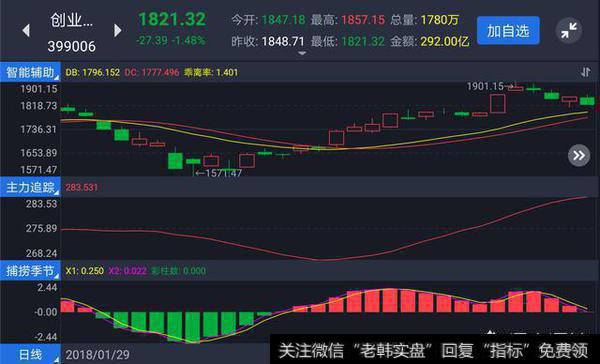Viewport: 600px width, 364px height.
Task: Jump to latest candles with double-chevron button
Action: tap(579, 155)
